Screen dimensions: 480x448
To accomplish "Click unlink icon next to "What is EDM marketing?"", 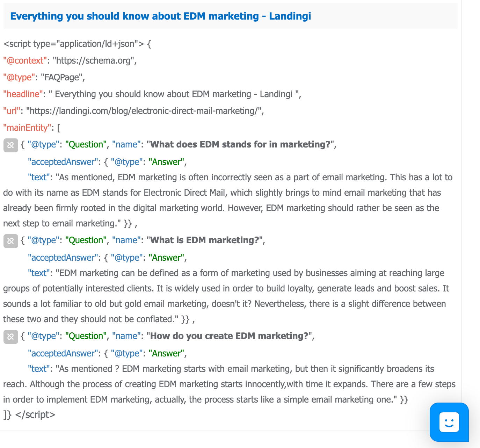I will pos(11,241).
